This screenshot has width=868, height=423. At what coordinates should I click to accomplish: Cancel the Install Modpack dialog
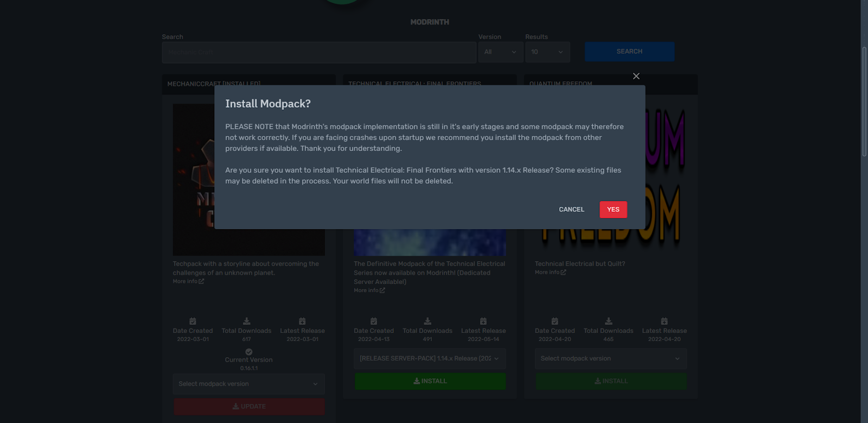571,209
